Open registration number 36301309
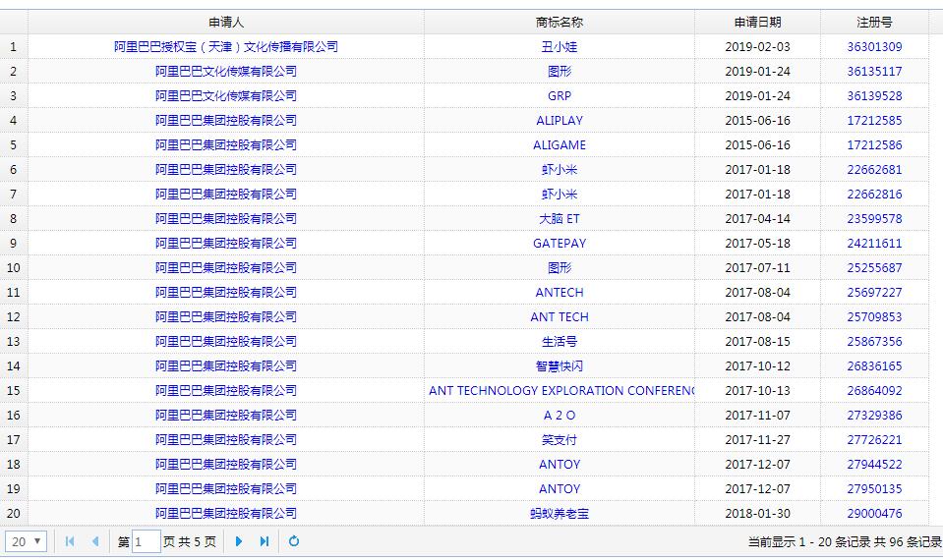The height and width of the screenshot is (560, 943). [x=874, y=46]
